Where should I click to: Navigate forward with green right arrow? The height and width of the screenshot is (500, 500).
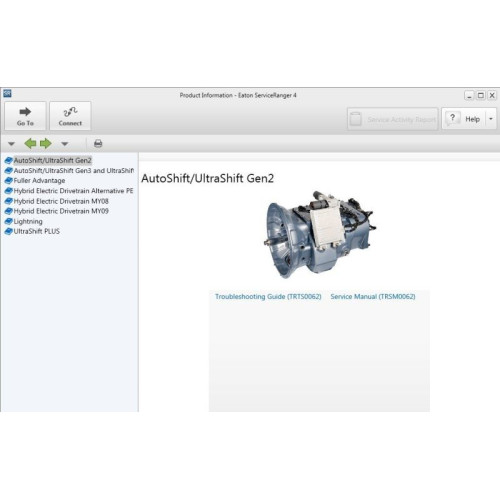pyautogui.click(x=46, y=144)
